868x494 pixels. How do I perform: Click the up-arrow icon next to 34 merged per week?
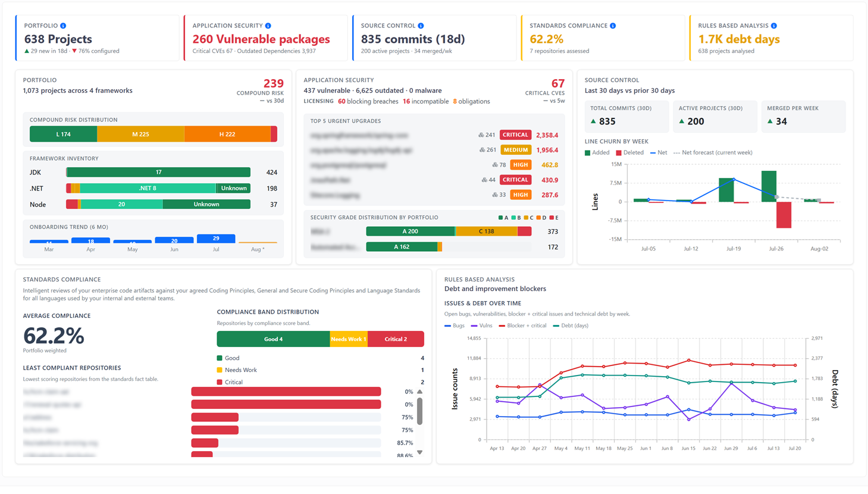click(x=770, y=121)
